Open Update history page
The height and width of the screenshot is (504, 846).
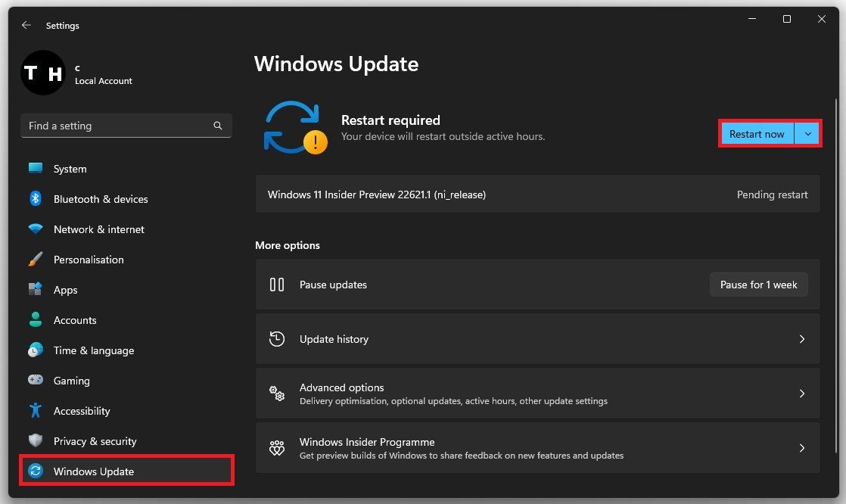click(x=537, y=339)
